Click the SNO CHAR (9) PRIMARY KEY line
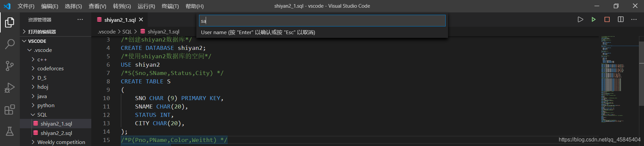 (x=179, y=98)
